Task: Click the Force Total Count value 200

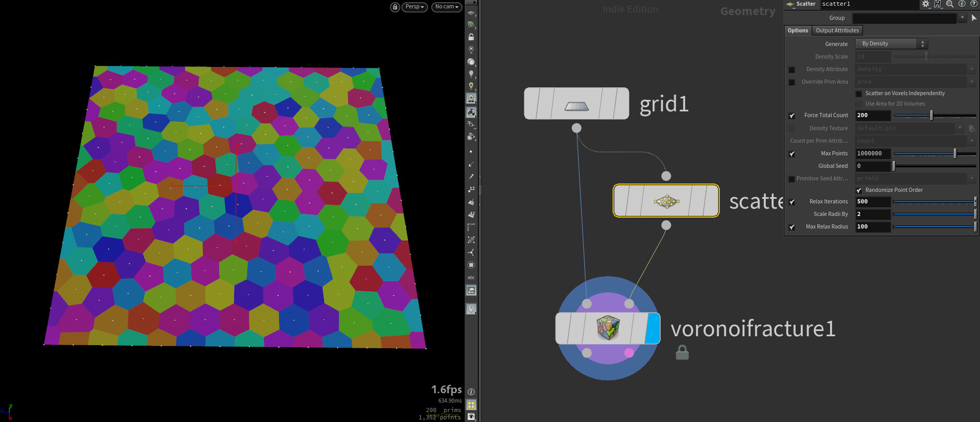Action: click(x=873, y=116)
